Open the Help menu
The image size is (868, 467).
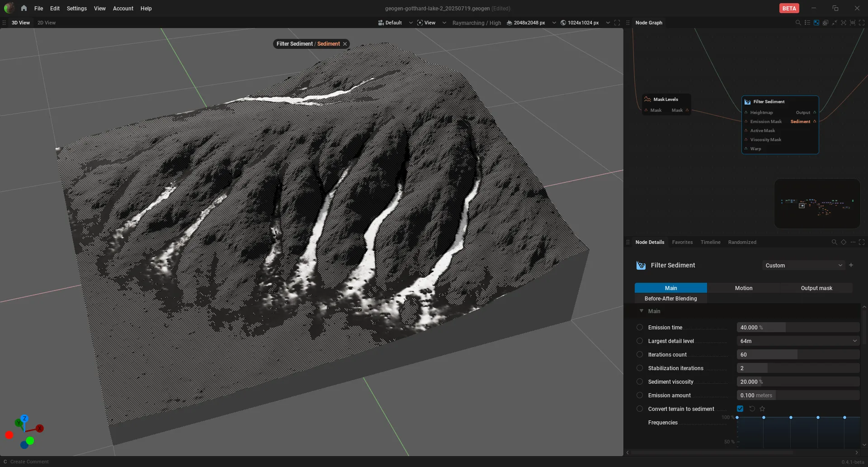(x=146, y=8)
